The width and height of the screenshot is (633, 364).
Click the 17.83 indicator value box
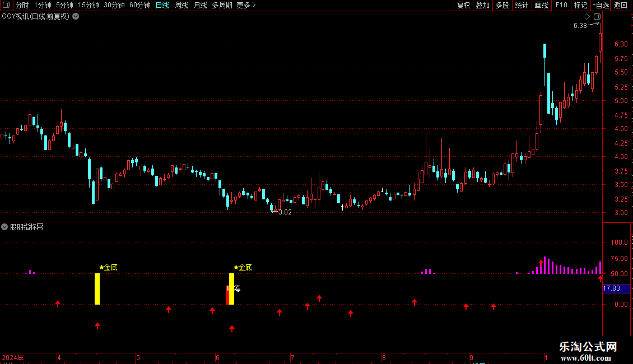pyautogui.click(x=616, y=288)
